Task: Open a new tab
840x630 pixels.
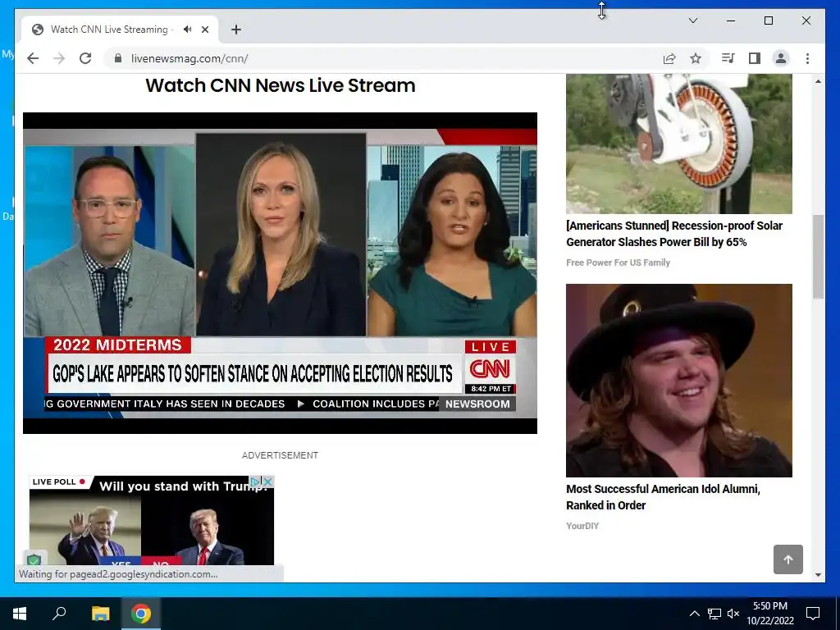Action: [236, 30]
